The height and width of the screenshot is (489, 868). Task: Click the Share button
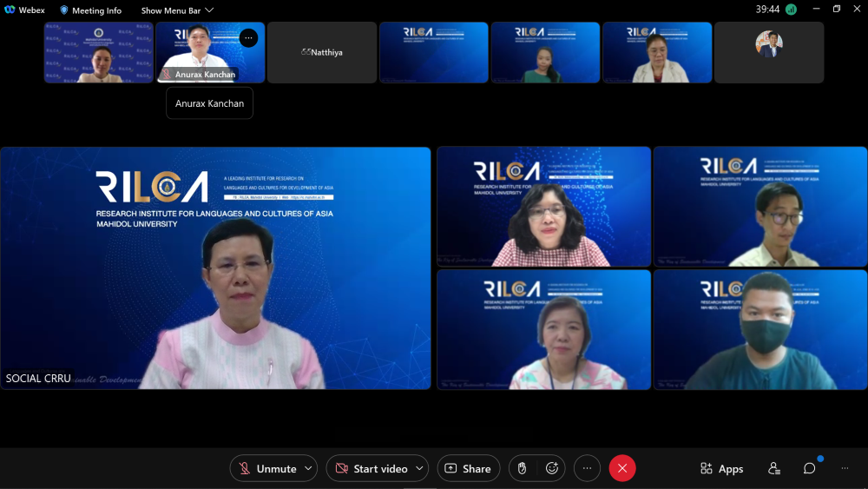(x=468, y=468)
